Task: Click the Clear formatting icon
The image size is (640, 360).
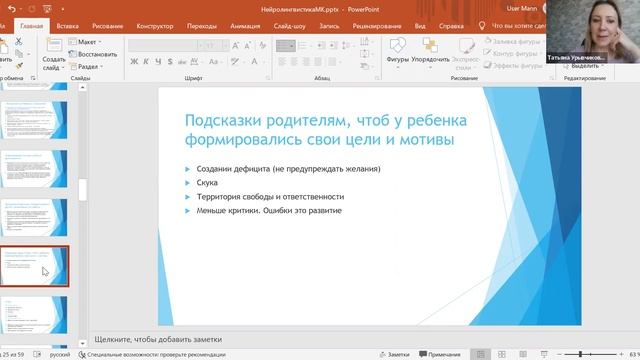Action: coord(262,45)
